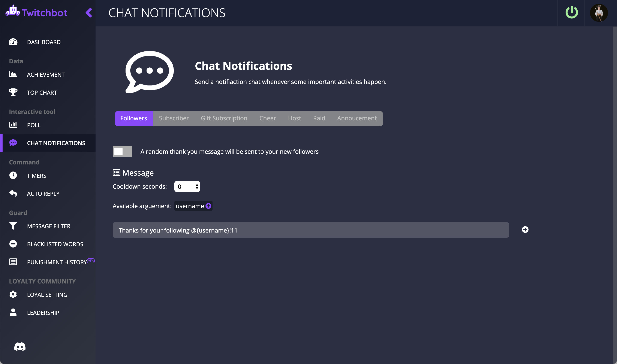
Task: Open Top Chart via trophy icon
Action: click(13, 92)
